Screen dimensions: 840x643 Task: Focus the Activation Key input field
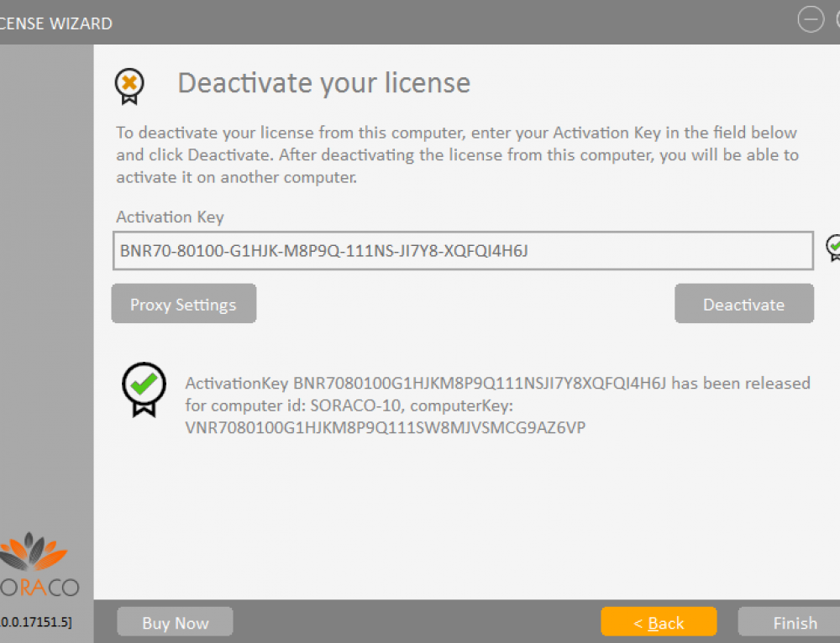click(462, 251)
